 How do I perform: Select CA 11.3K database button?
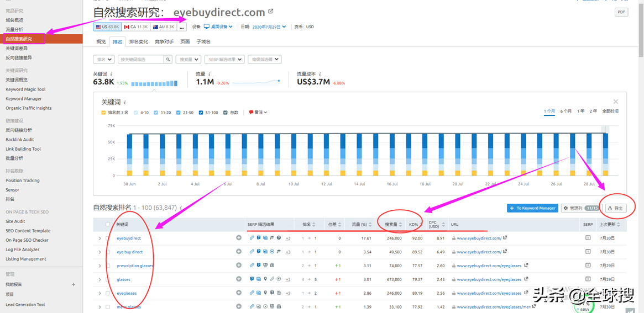click(135, 26)
